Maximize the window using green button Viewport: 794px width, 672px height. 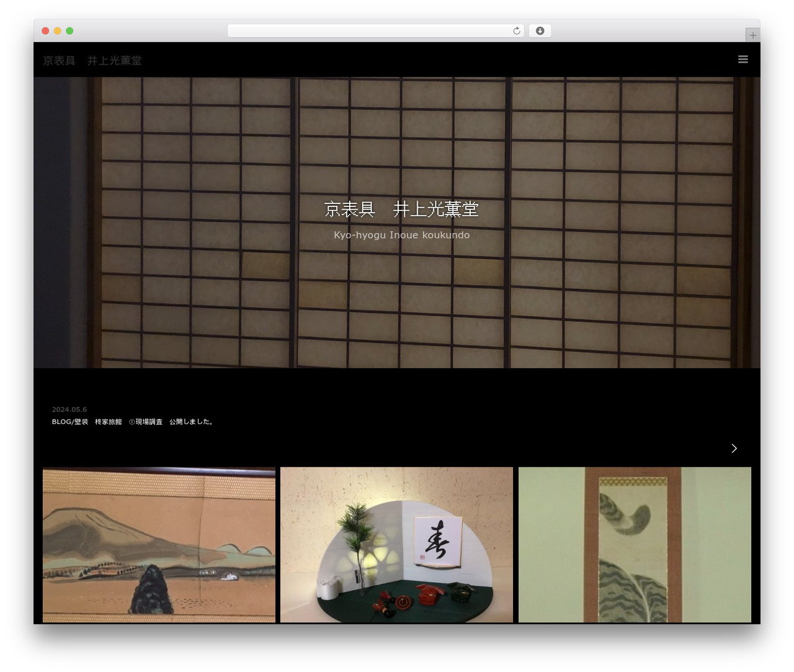69,31
